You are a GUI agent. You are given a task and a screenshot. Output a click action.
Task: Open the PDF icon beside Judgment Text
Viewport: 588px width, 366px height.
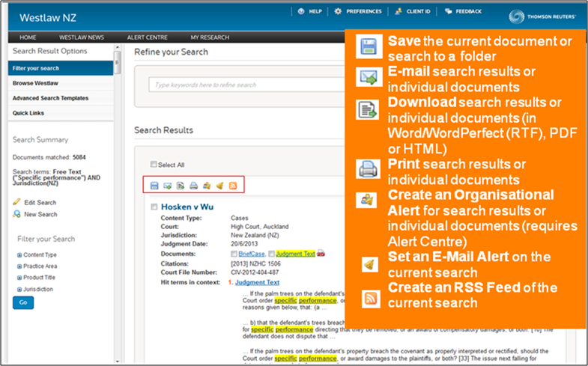[321, 254]
